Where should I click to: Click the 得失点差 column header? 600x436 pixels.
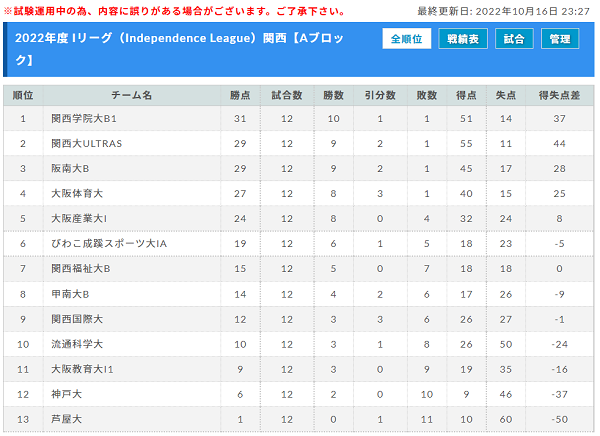[559, 95]
